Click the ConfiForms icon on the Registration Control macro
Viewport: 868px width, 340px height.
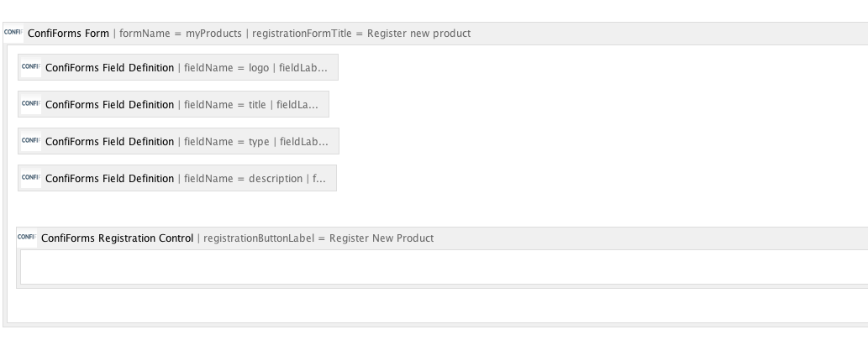(27, 238)
